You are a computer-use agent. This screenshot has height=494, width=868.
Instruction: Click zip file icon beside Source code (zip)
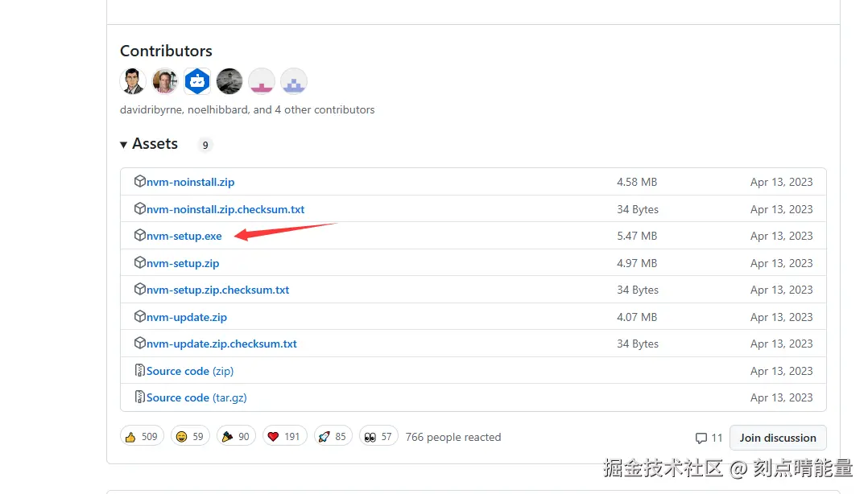pos(139,370)
